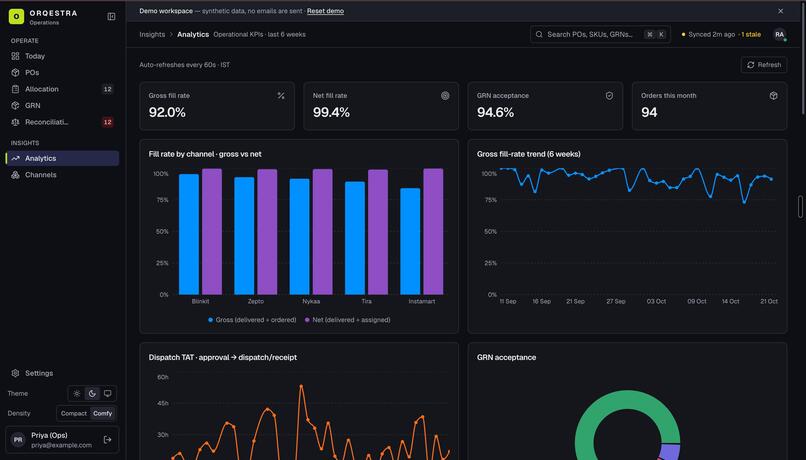Click the Dispatch TAT chart title
Image resolution: width=806 pixels, height=460 pixels.
(x=223, y=357)
